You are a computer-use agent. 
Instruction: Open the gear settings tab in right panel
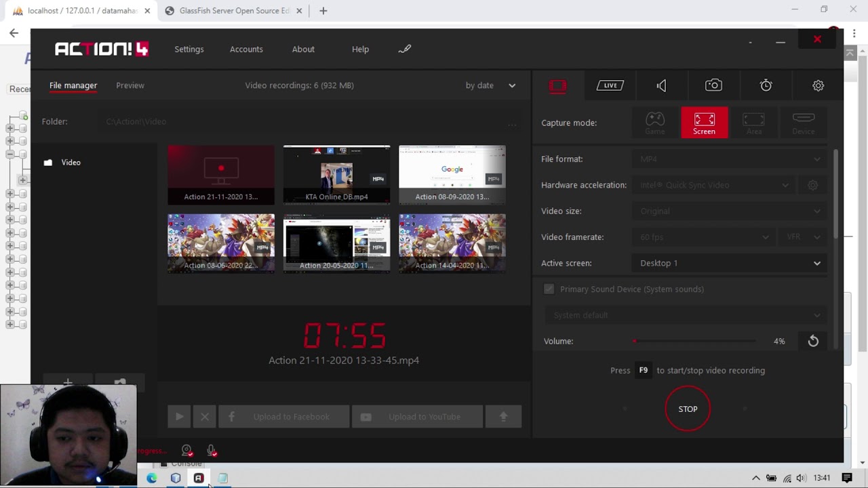[818, 85]
